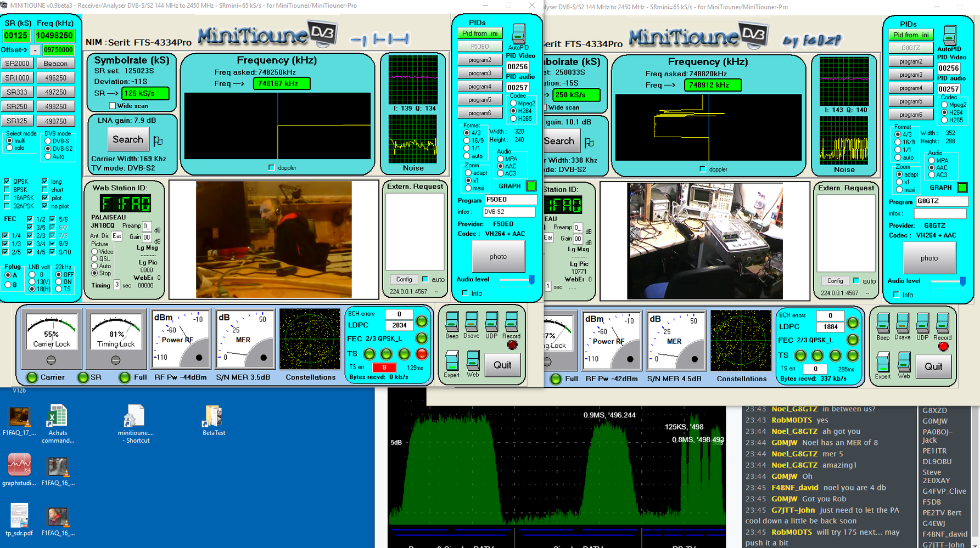Toggle the AutoPID switch in right window

[950, 36]
